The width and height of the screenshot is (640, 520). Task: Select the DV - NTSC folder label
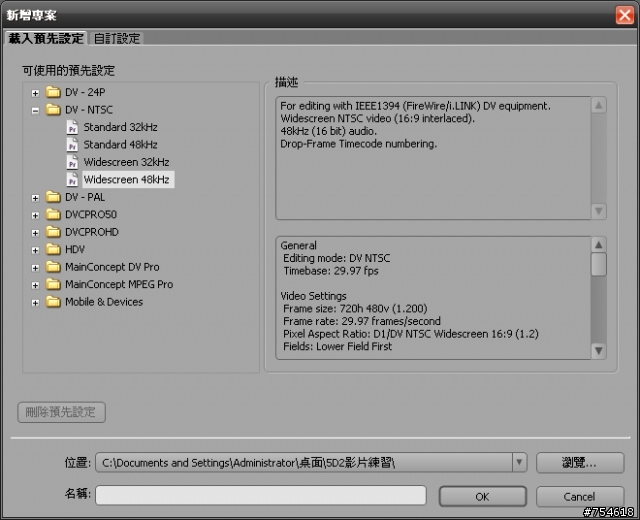(89, 109)
